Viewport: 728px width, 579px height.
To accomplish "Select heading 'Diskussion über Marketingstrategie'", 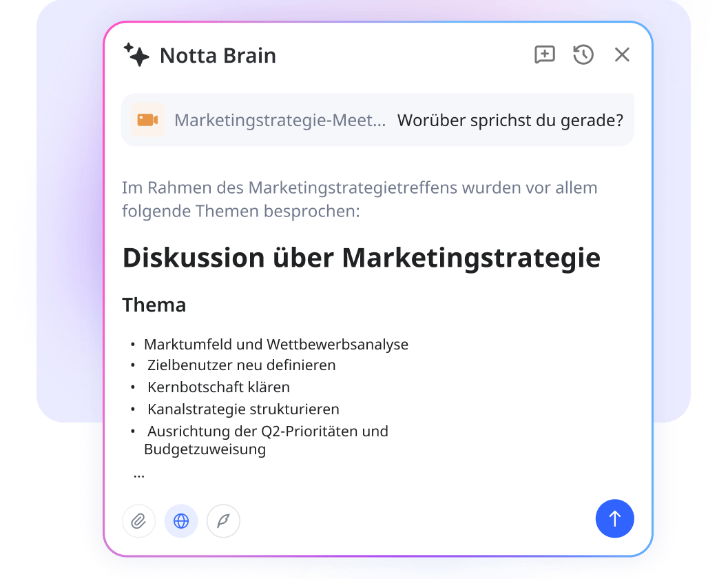I will point(361,258).
